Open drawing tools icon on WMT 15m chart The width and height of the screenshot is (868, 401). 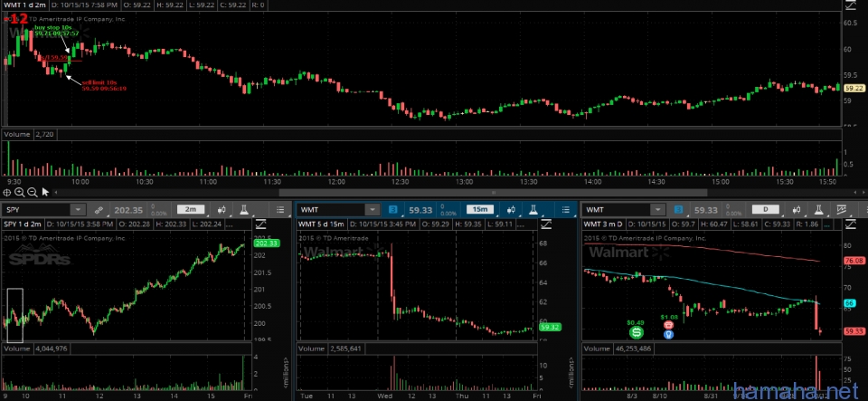[x=546, y=224]
